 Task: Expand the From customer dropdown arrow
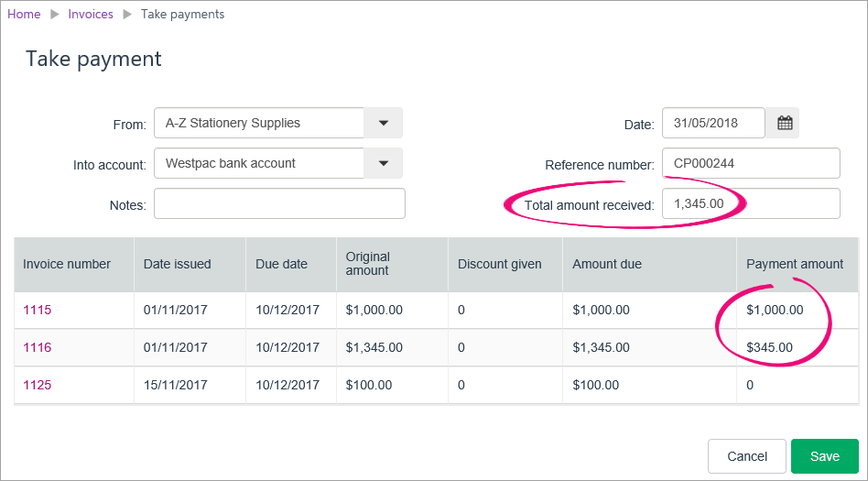point(383,123)
